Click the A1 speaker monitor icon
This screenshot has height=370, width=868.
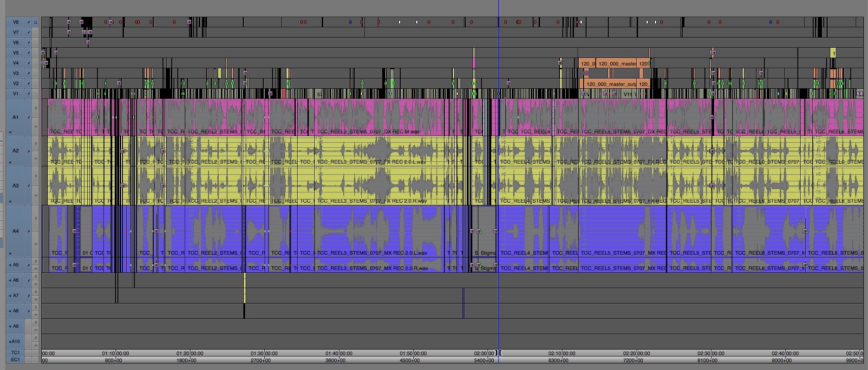[x=10, y=132]
